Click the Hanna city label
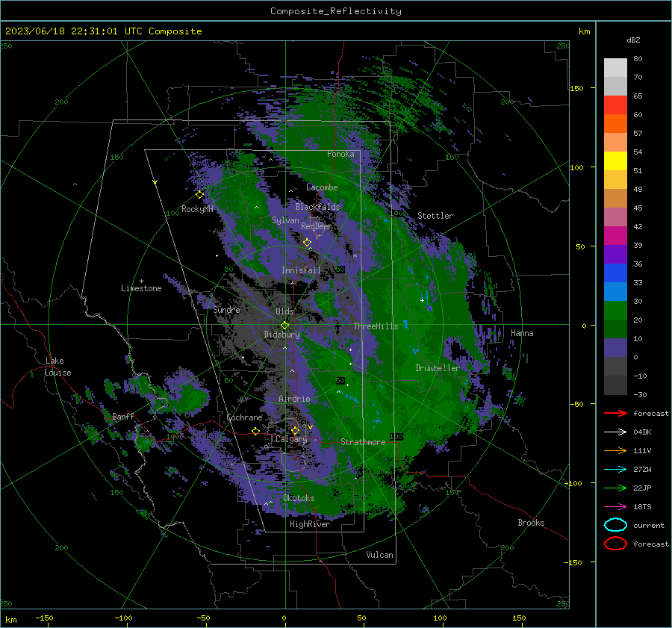The image size is (672, 628). point(522,333)
